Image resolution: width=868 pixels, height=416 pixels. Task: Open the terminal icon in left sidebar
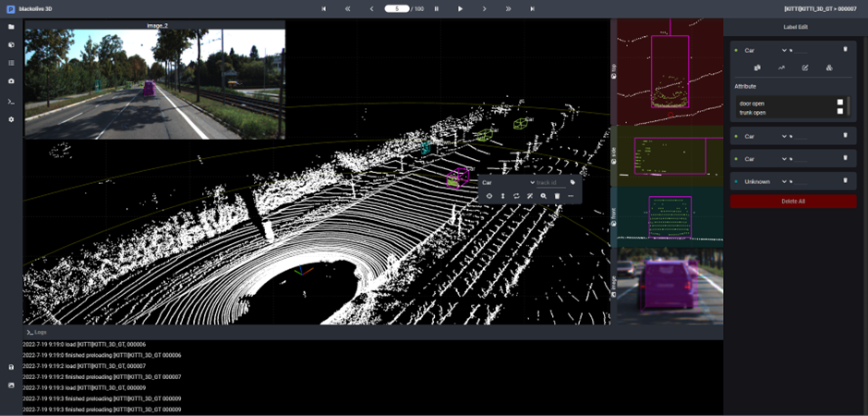11,101
